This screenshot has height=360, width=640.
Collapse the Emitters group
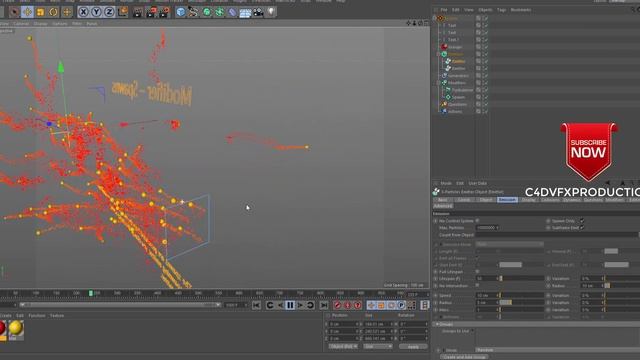(x=439, y=54)
